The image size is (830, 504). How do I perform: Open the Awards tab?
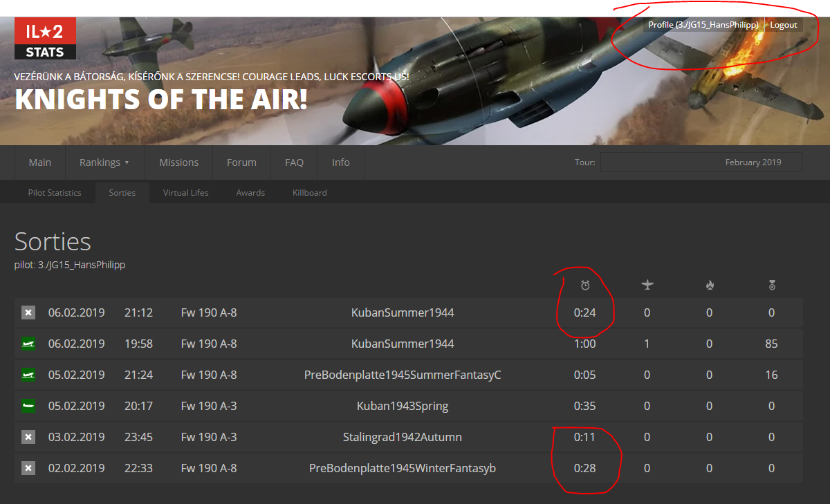(250, 193)
